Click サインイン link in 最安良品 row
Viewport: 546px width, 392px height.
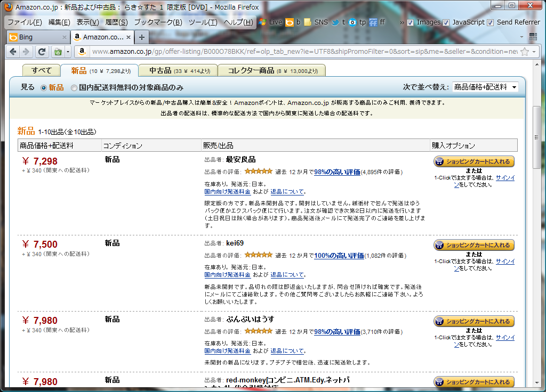[x=505, y=178]
